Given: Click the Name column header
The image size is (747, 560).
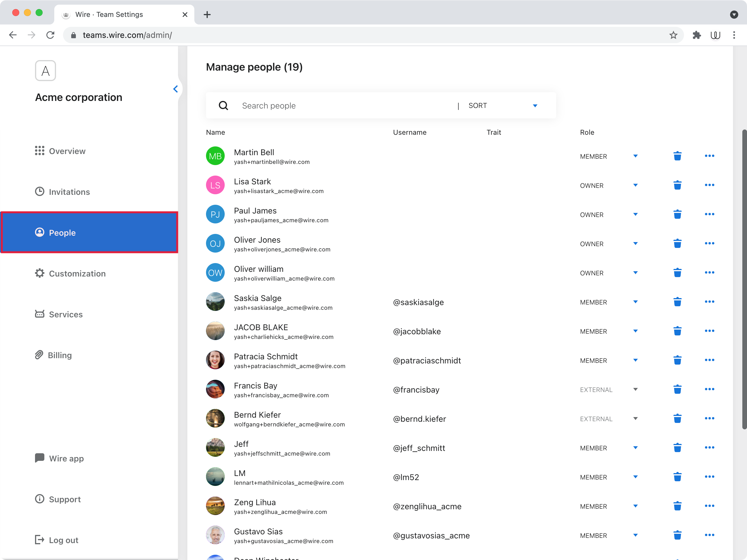Looking at the screenshot, I should (x=215, y=132).
